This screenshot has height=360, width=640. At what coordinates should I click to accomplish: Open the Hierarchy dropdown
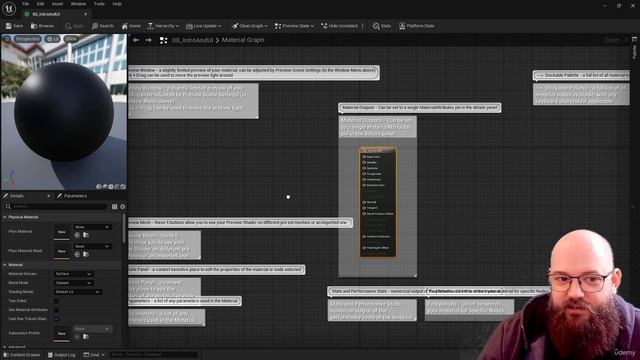click(163, 26)
